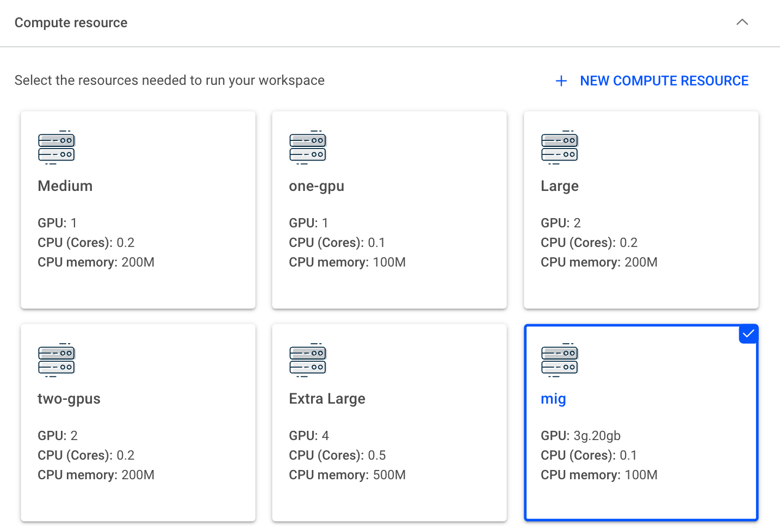Click the GPU: 3g.20gb spec text
The width and height of the screenshot is (780, 532).
(x=581, y=436)
